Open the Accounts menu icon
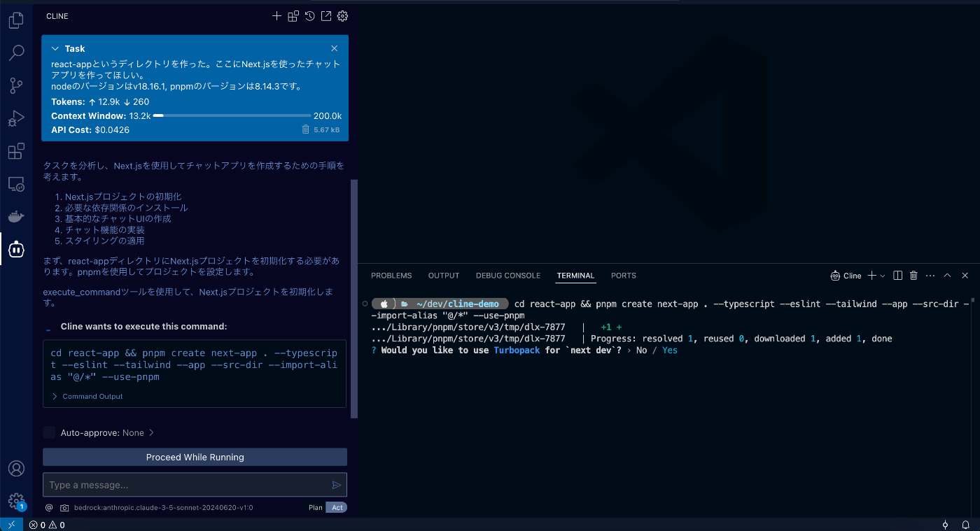This screenshot has width=980, height=531. click(x=16, y=469)
